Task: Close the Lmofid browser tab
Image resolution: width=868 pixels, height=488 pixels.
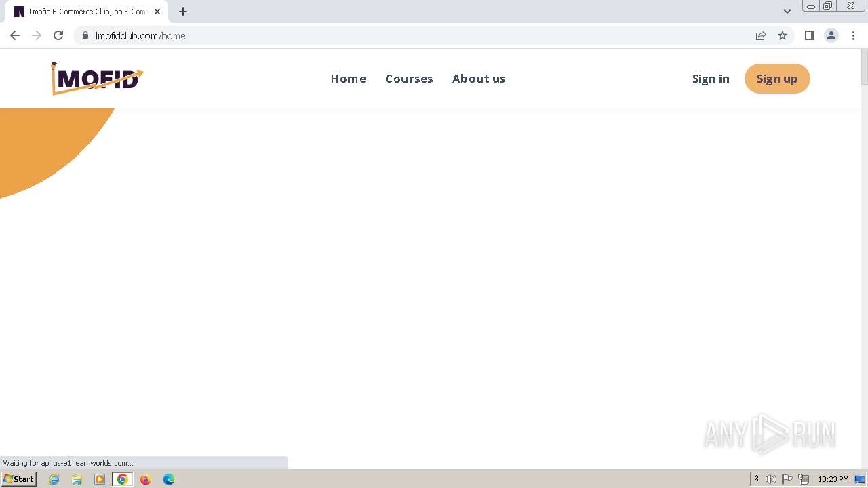Action: pyautogui.click(x=157, y=12)
